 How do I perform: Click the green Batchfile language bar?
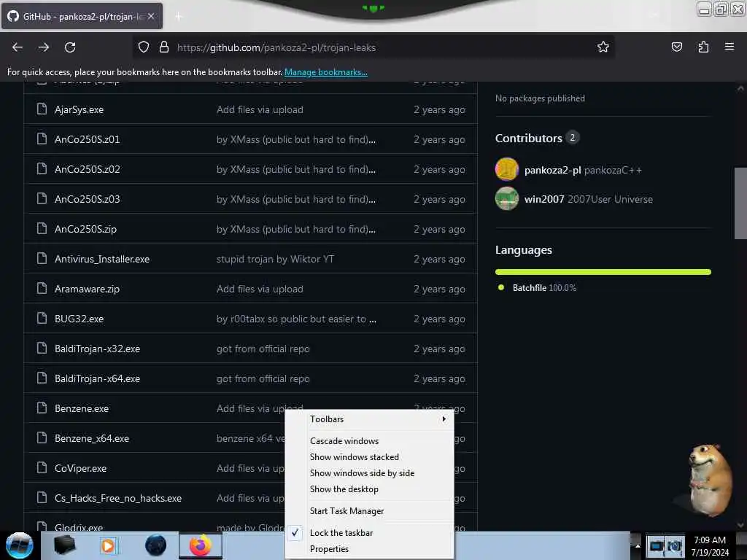pos(603,272)
